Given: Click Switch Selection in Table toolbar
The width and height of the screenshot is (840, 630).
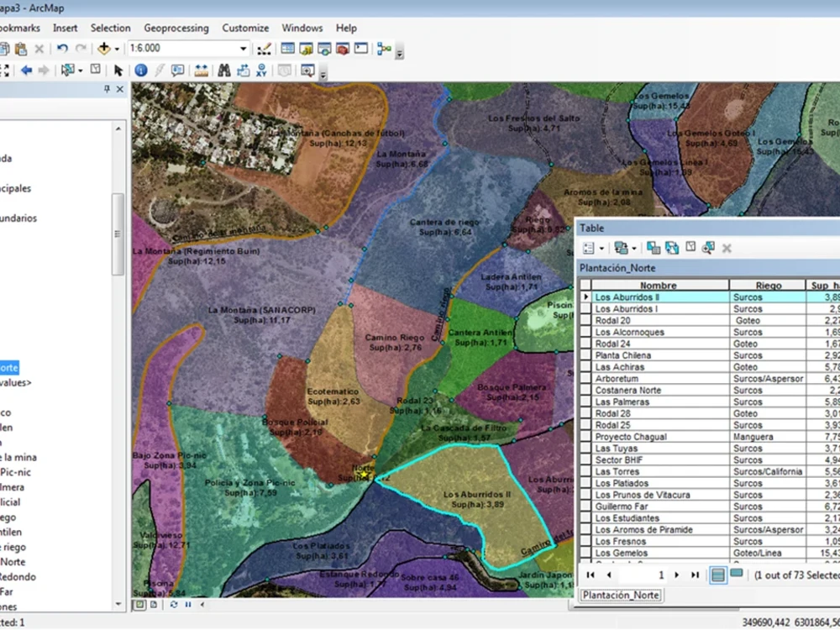Looking at the screenshot, I should (x=671, y=248).
